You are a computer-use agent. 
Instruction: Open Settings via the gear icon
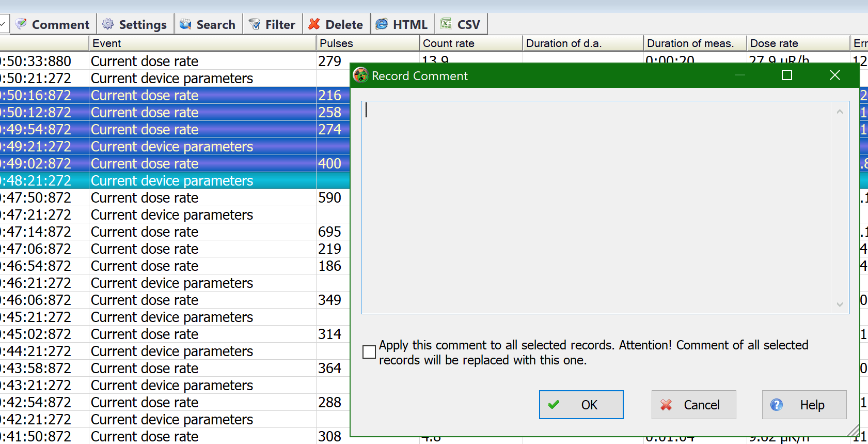108,24
